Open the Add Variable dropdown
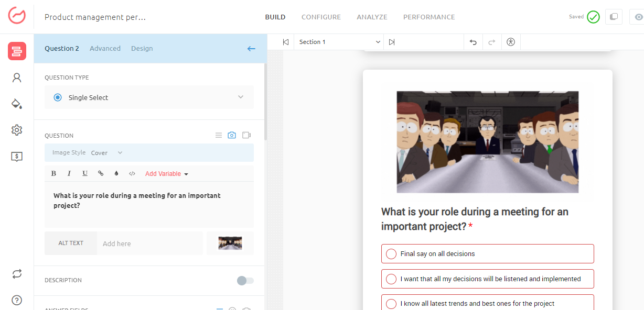 point(167,174)
